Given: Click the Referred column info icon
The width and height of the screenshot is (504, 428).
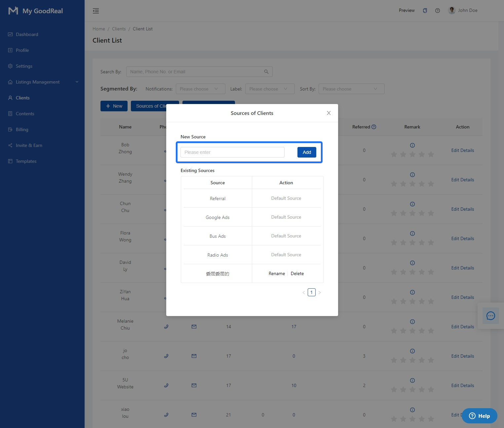Looking at the screenshot, I should [374, 127].
